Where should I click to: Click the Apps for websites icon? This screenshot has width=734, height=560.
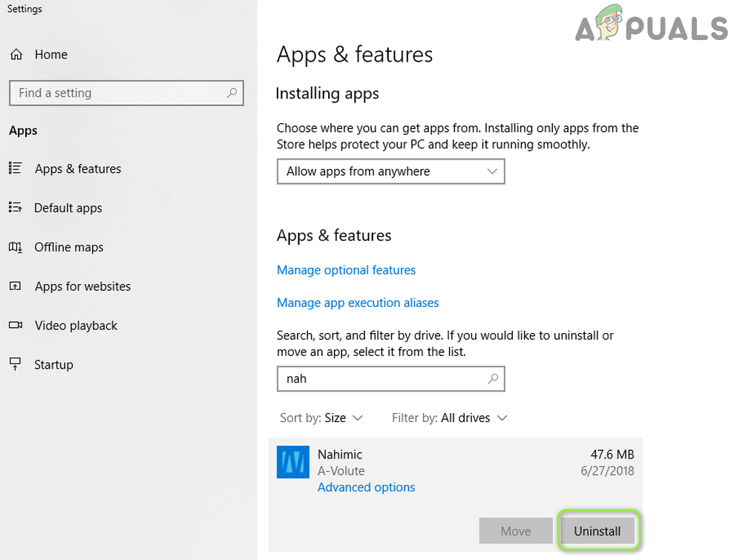click(x=16, y=286)
